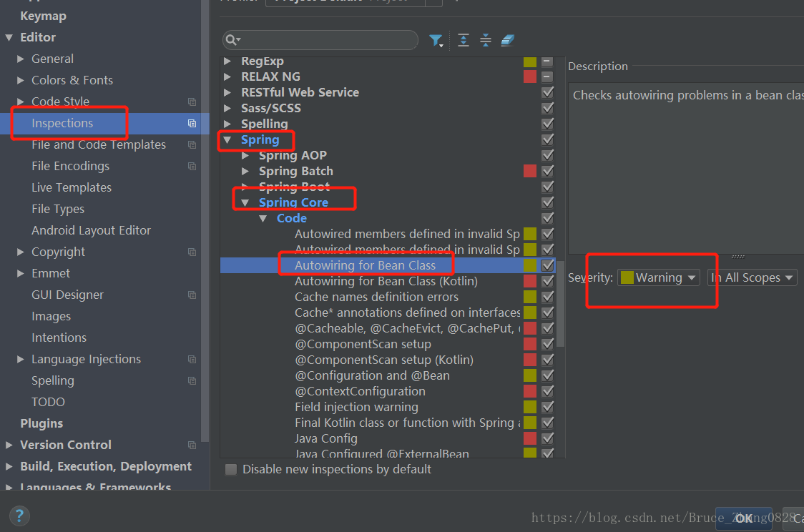This screenshot has width=804, height=532.
Task: Click the red severity swatch for RELAX NG
Action: pyautogui.click(x=530, y=77)
